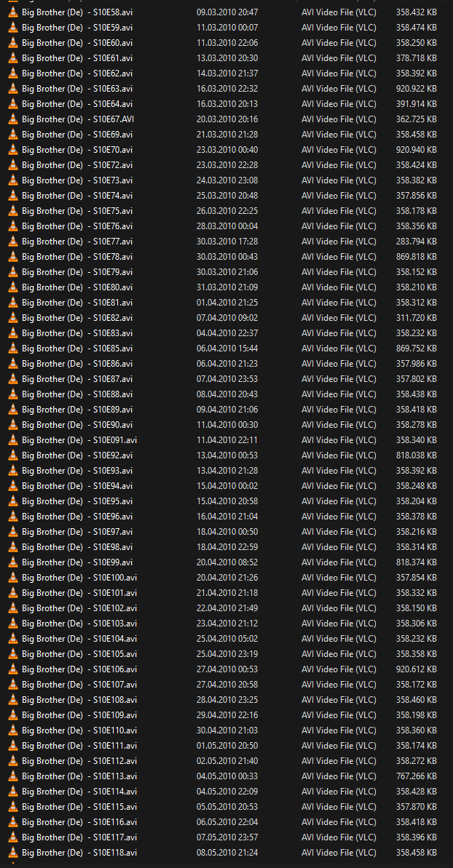Select the VLC icon beside S10E63.avi
Image resolution: width=453 pixels, height=868 pixels.
tap(12, 89)
